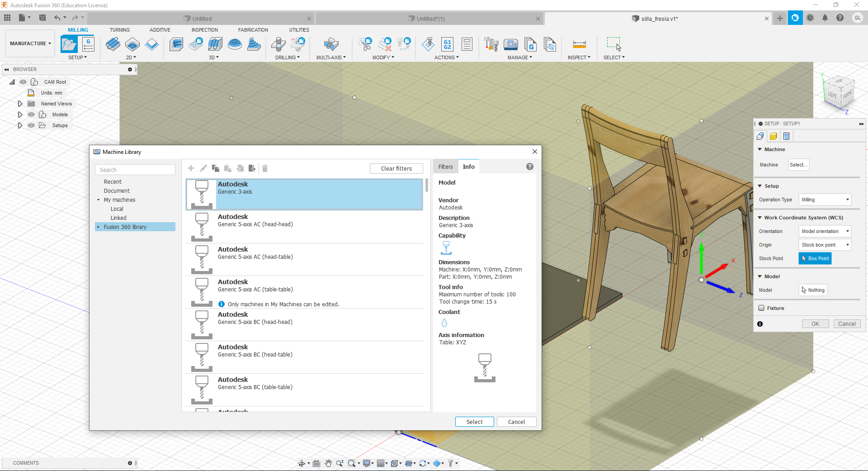Screen dimensions: 868x471
Task: Click the Add new machine plus icon
Action: (191, 168)
